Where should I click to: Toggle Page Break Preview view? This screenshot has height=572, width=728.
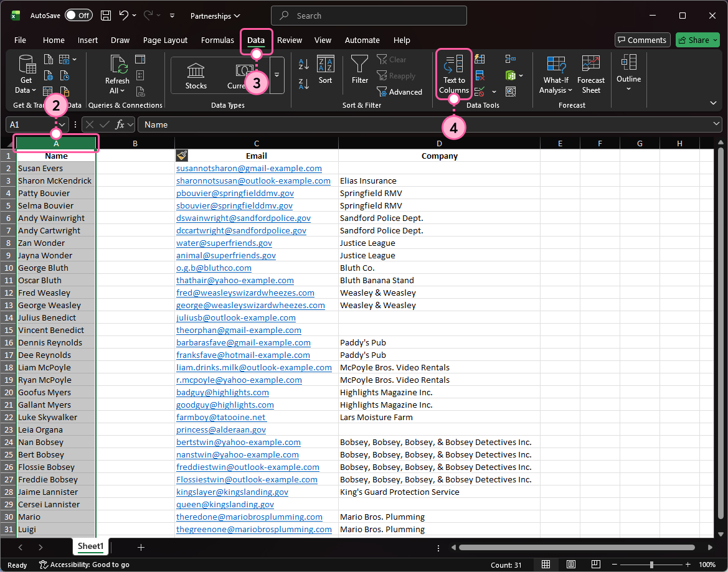(x=596, y=564)
